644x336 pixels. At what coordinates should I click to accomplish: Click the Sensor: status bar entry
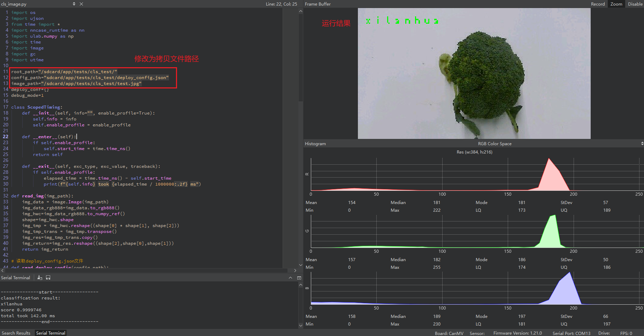tap(477, 333)
